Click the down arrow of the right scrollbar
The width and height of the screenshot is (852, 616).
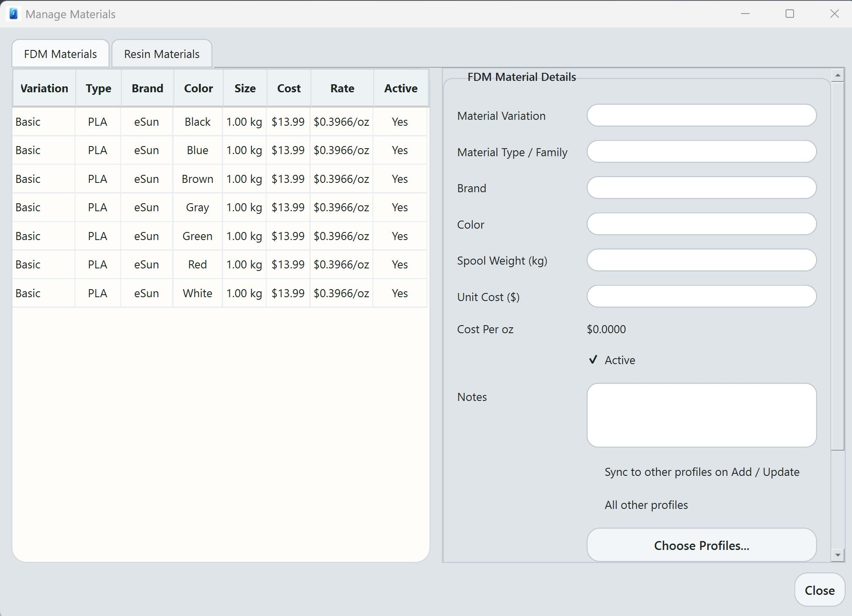(838, 554)
